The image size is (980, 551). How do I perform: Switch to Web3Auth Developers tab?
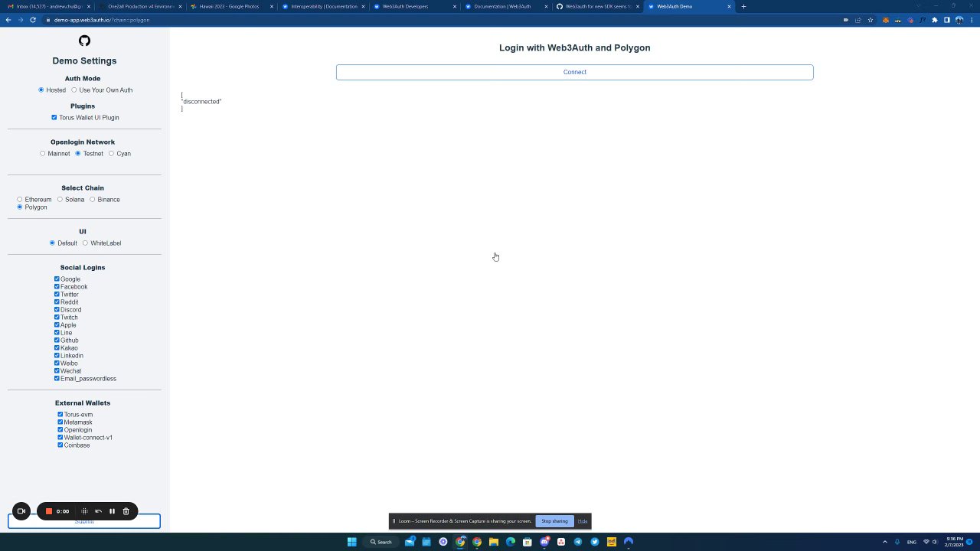(414, 6)
